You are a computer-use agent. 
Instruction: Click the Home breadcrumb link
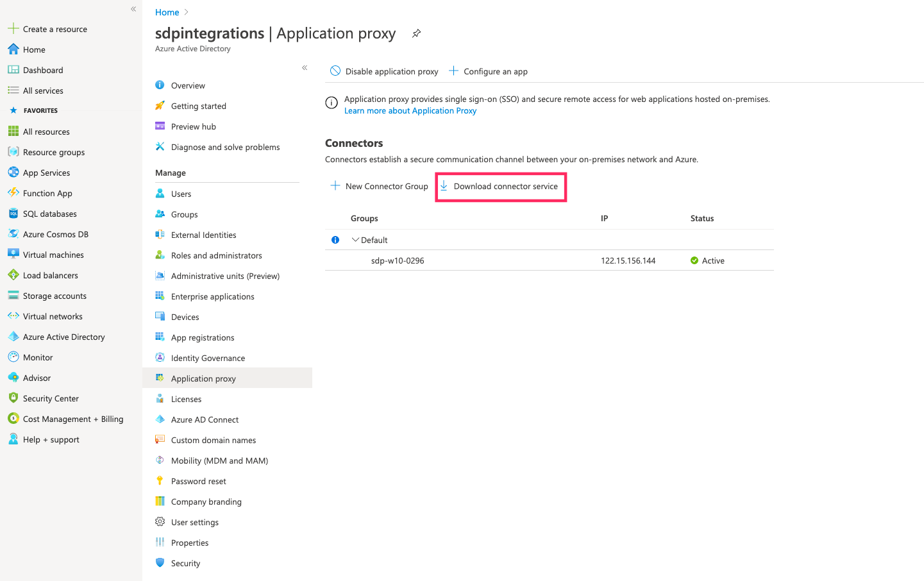167,12
